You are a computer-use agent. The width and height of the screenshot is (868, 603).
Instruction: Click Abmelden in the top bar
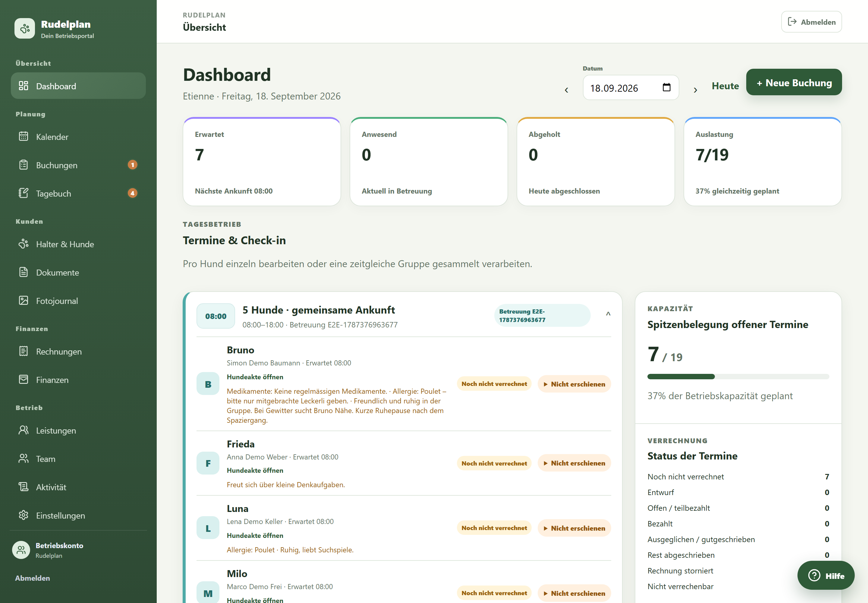click(x=811, y=22)
